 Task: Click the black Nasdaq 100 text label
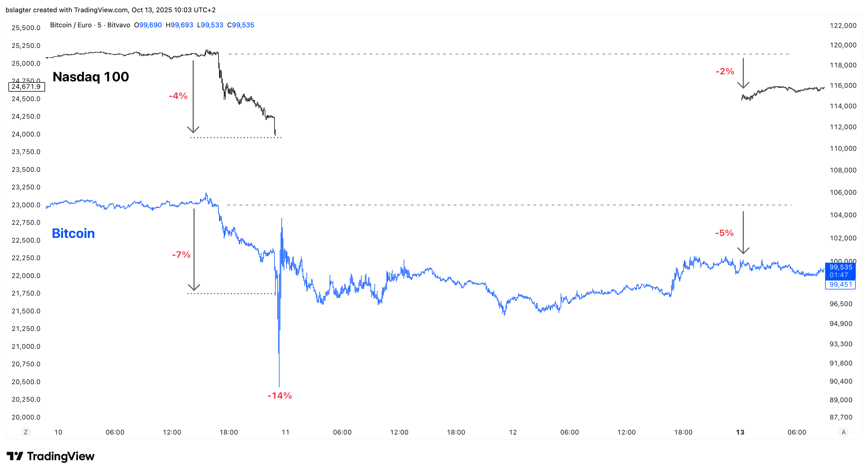(x=91, y=77)
